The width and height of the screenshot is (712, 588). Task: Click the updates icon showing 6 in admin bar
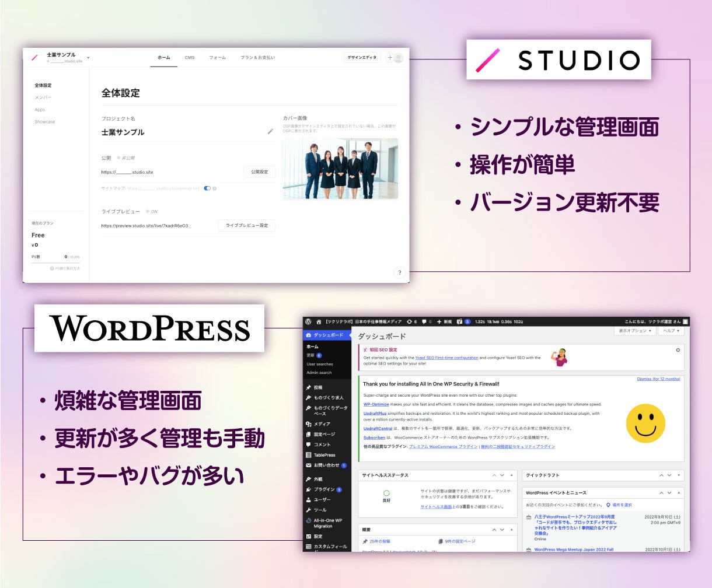click(410, 321)
